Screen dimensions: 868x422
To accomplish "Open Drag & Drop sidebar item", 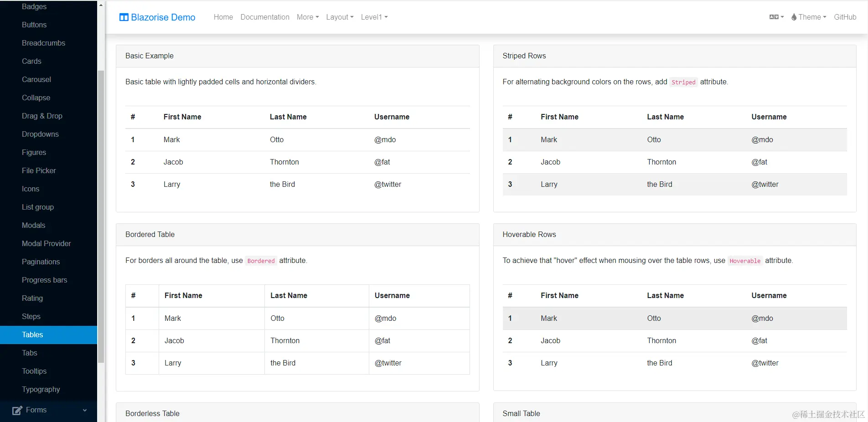I will click(x=42, y=116).
